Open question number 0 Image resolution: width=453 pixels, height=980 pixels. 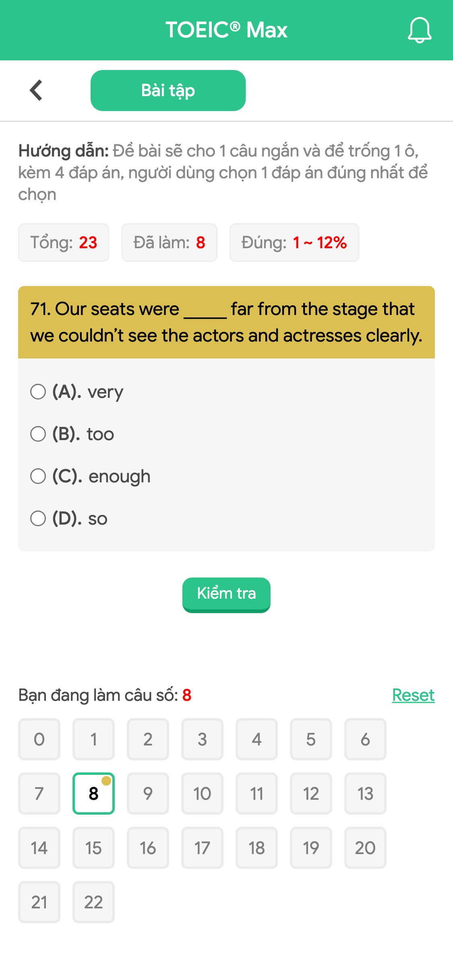click(x=39, y=739)
